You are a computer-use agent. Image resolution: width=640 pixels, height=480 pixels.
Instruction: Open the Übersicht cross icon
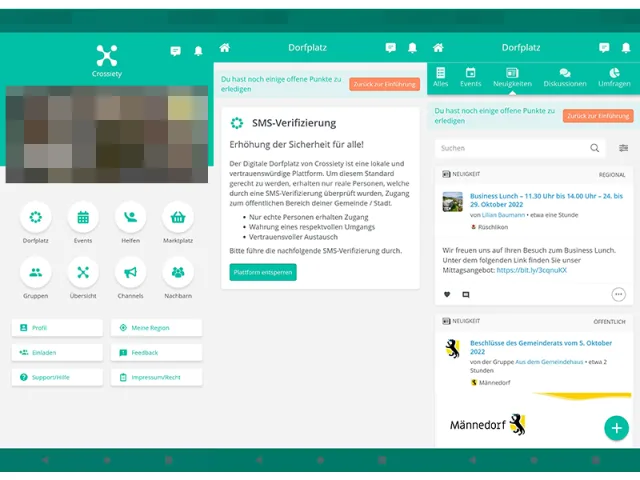pos(83,272)
